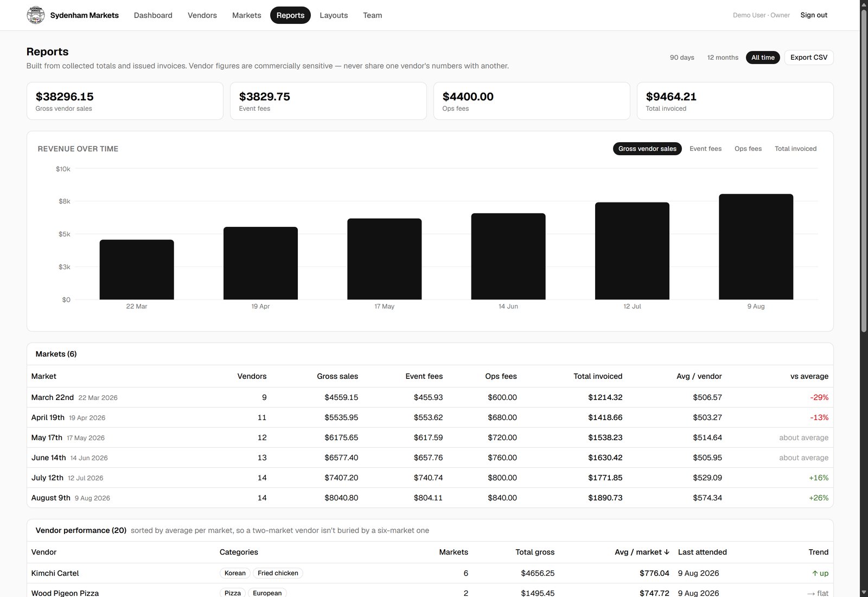Open the June 14th market row

[430, 458]
